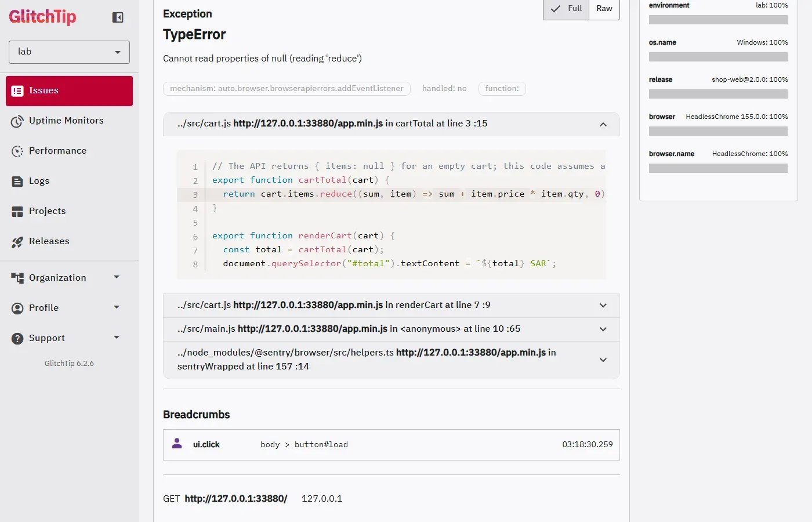Click the browser HeadlessChrome 155.0.0 bar

(x=718, y=131)
